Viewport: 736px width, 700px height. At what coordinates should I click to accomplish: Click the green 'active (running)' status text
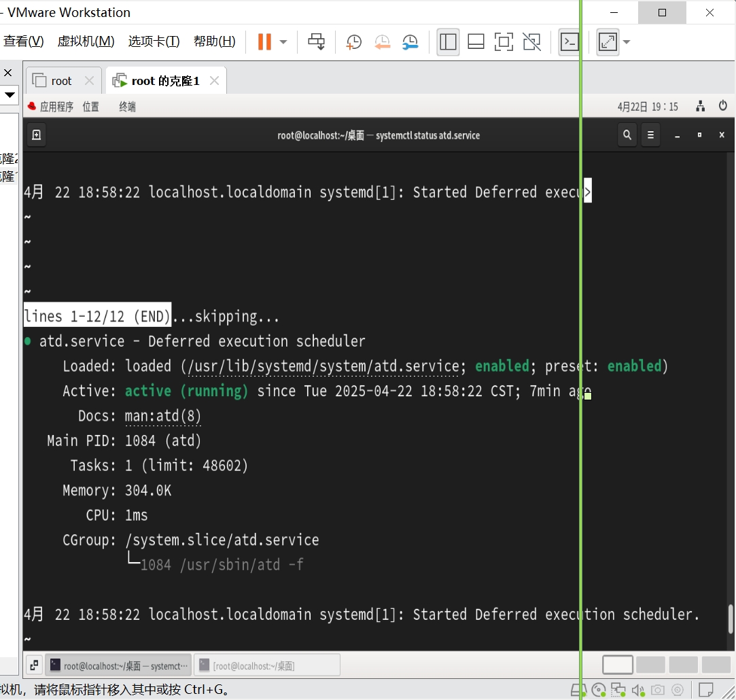[x=186, y=391]
